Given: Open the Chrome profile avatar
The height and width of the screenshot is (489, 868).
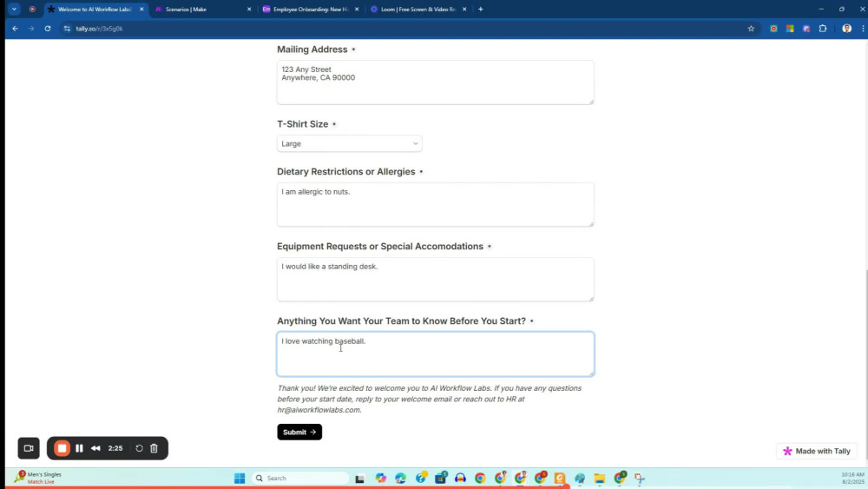Looking at the screenshot, I should click(x=846, y=29).
